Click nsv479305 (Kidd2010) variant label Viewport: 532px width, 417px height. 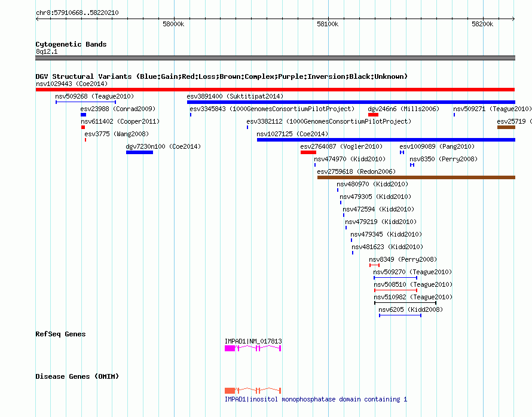375,197
